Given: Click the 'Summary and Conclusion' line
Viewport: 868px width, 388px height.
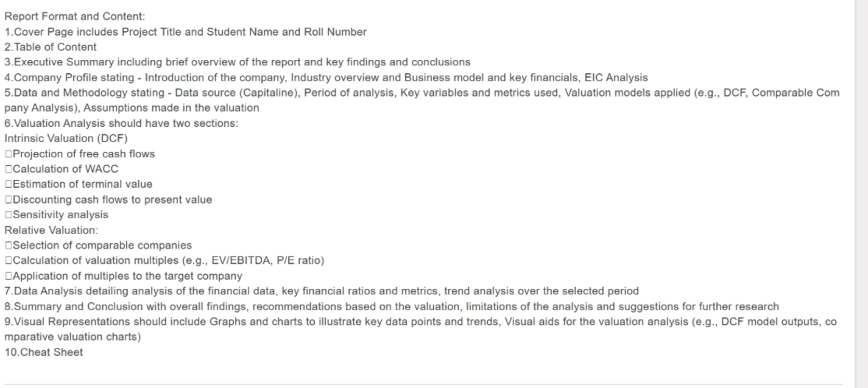Looking at the screenshot, I should 392,307.
